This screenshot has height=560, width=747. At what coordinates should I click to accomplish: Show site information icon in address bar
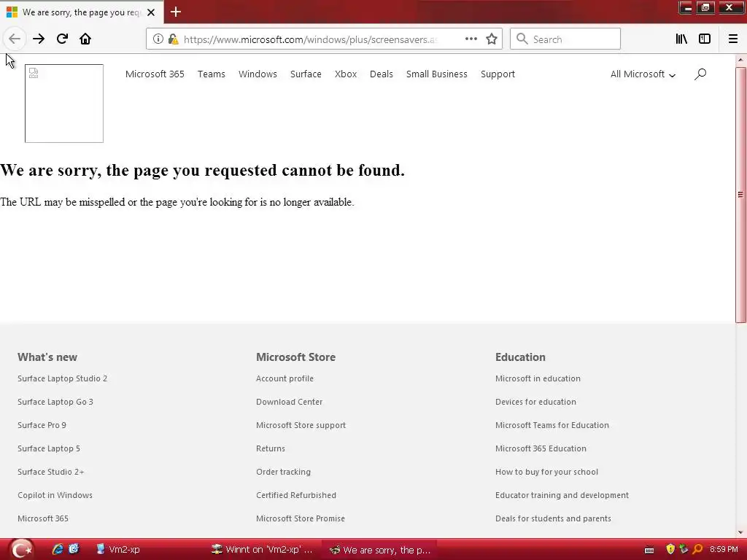(x=158, y=39)
